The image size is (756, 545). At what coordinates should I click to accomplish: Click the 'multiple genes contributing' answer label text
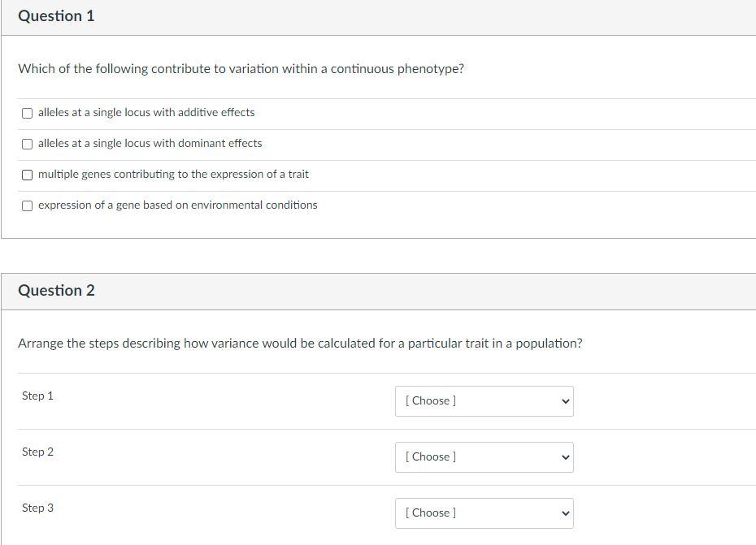pyautogui.click(x=173, y=175)
